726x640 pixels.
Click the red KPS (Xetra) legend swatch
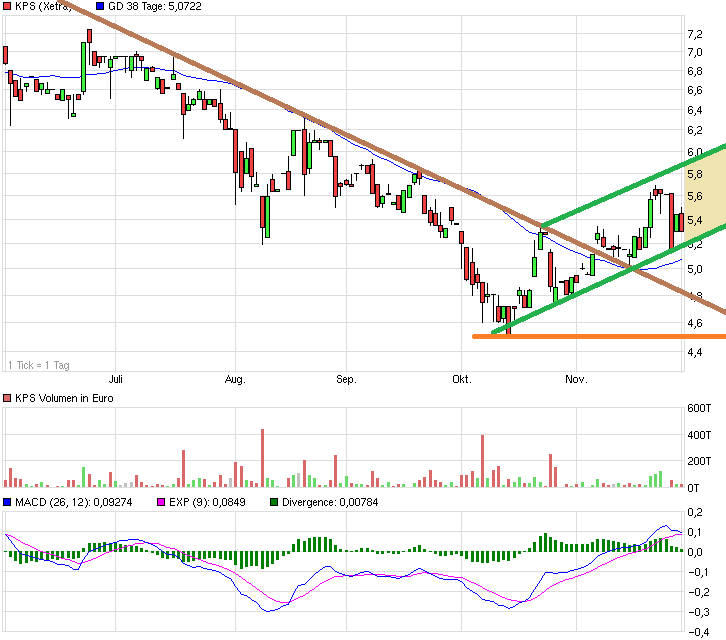[8, 7]
